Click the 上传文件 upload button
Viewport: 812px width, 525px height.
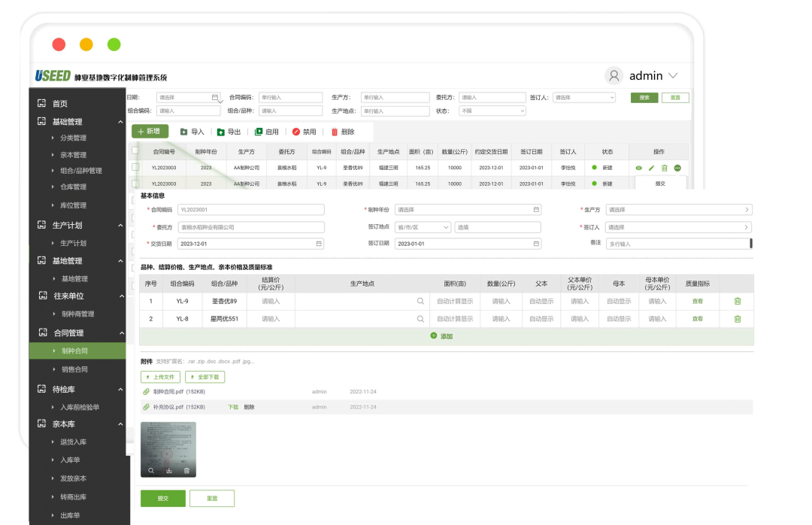pyautogui.click(x=161, y=377)
